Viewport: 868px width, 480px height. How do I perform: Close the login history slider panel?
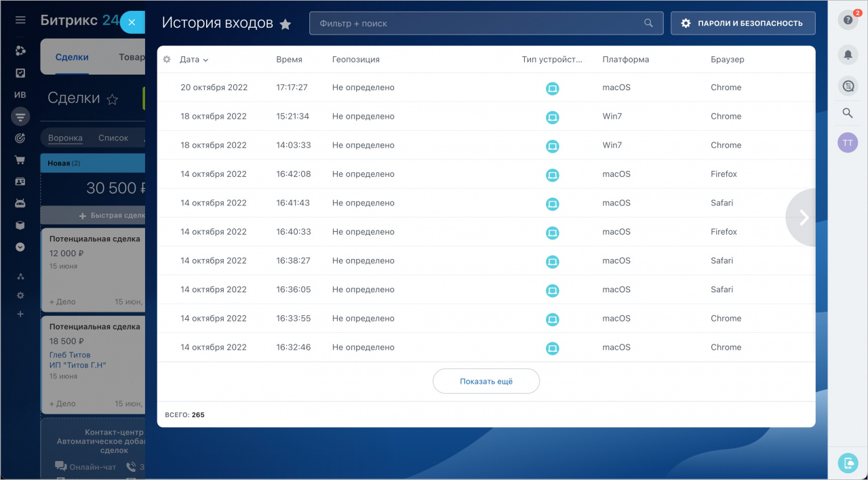click(132, 22)
